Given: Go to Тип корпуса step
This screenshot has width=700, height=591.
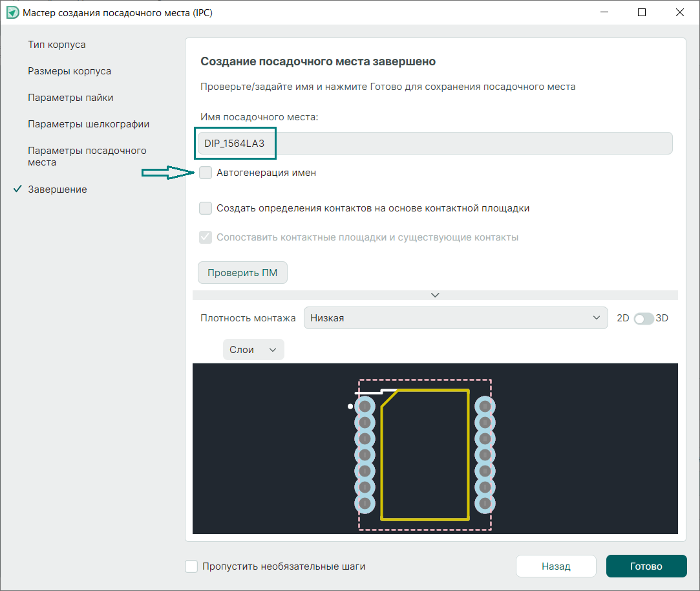Looking at the screenshot, I should pos(57,45).
